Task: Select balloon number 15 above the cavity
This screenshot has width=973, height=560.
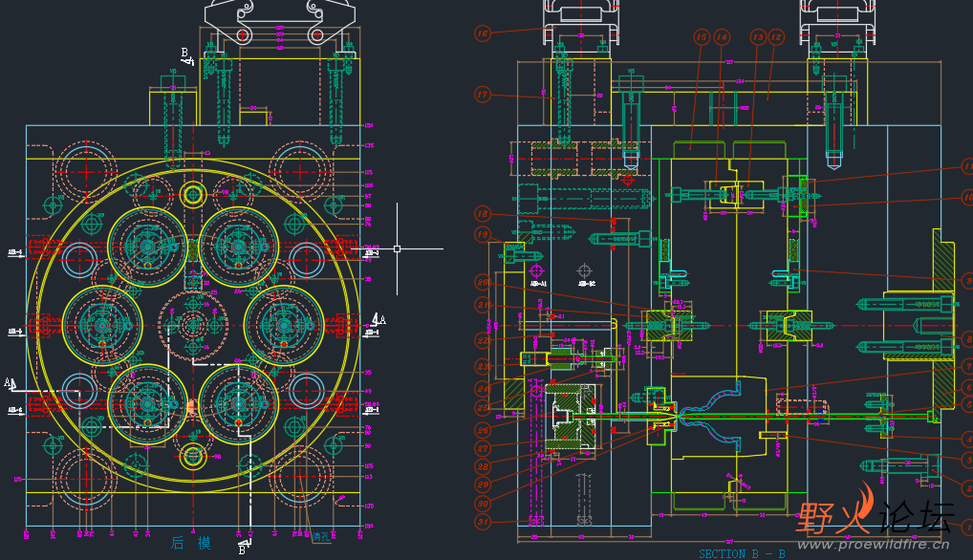Action: (x=700, y=35)
